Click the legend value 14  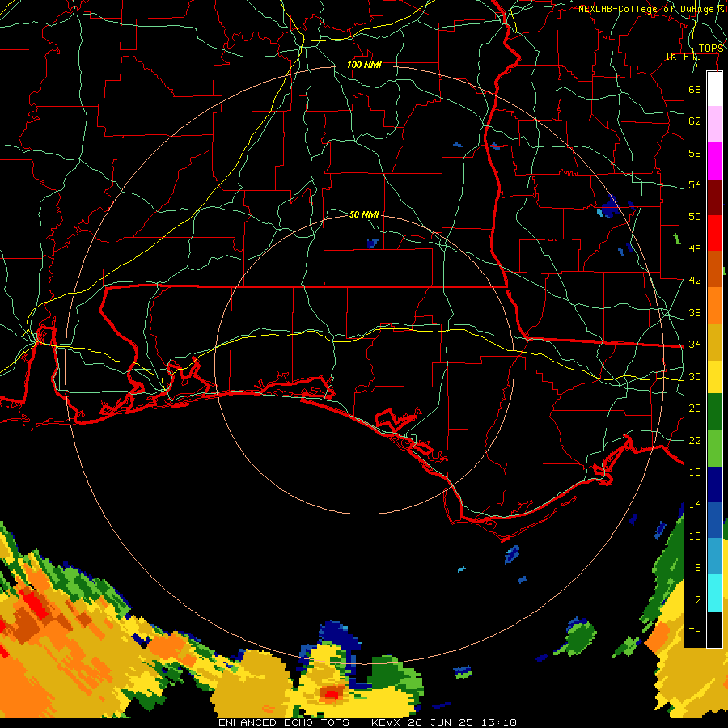point(695,504)
